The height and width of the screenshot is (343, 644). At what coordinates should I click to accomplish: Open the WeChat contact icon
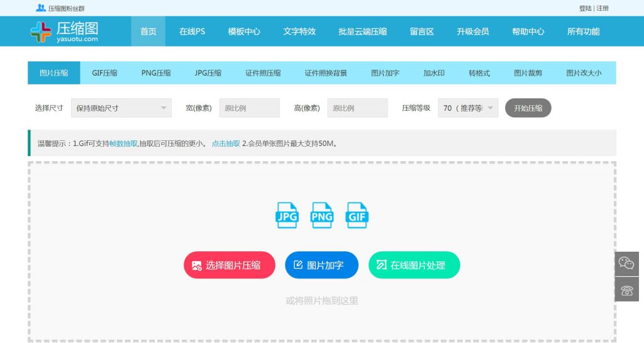pos(627,263)
